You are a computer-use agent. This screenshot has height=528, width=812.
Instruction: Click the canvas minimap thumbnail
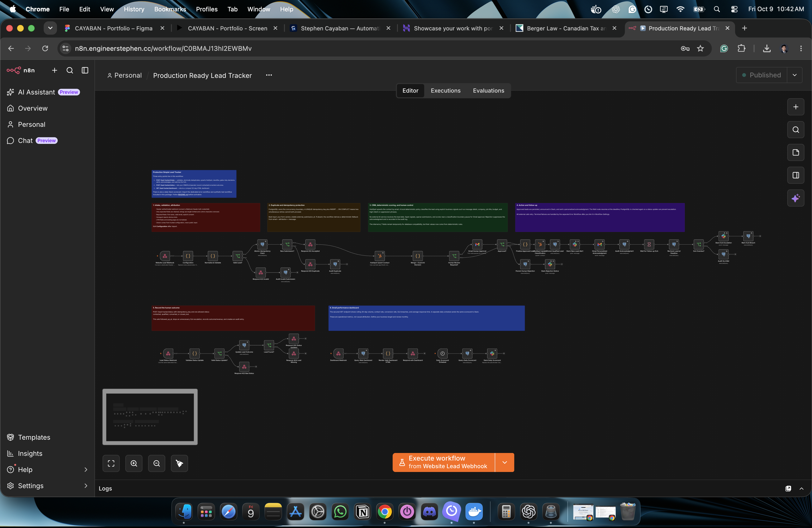150,417
